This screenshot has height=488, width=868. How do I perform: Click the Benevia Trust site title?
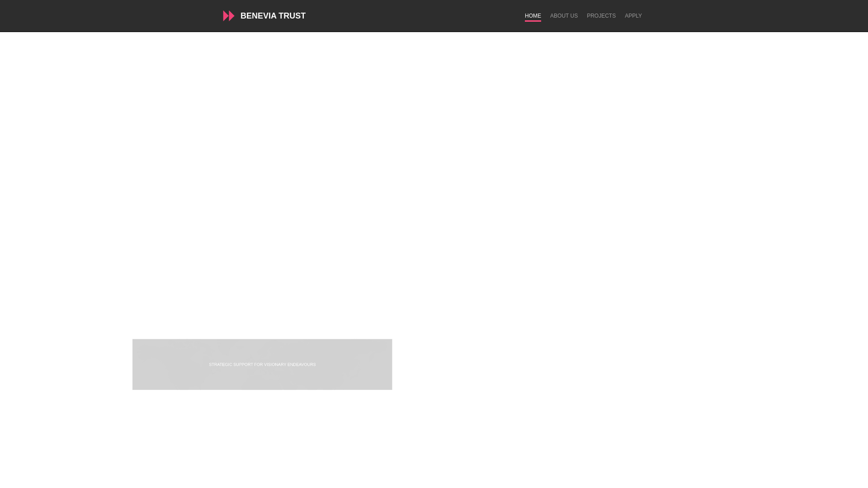pyautogui.click(x=273, y=16)
